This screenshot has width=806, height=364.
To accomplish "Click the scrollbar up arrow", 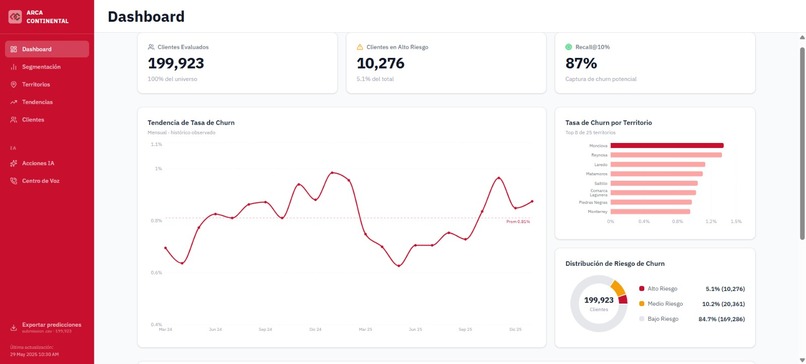I will coord(802,38).
